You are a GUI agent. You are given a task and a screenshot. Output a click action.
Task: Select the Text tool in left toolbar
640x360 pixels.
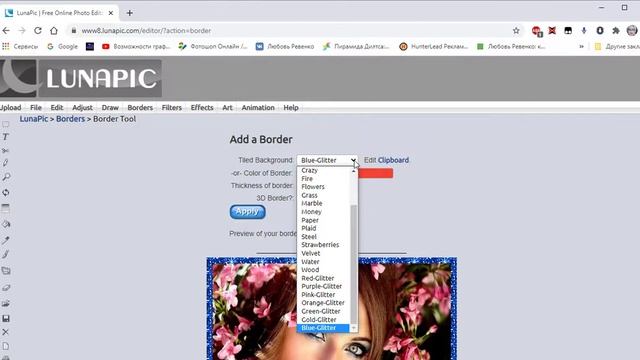6,137
